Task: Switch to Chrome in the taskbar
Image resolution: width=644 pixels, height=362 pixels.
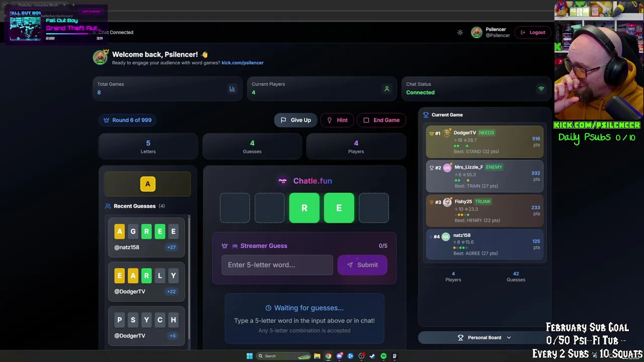Action: tap(328, 356)
